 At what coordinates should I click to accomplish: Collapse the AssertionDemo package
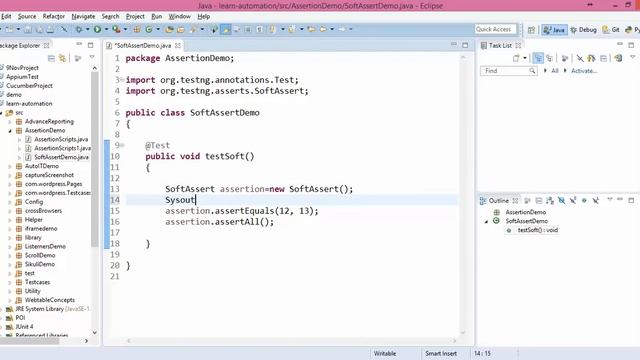10,131
